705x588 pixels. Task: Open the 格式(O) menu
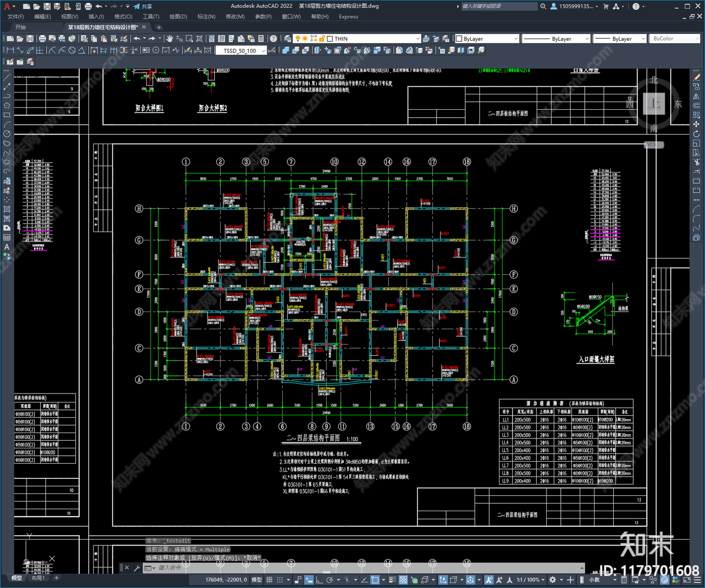tap(123, 17)
